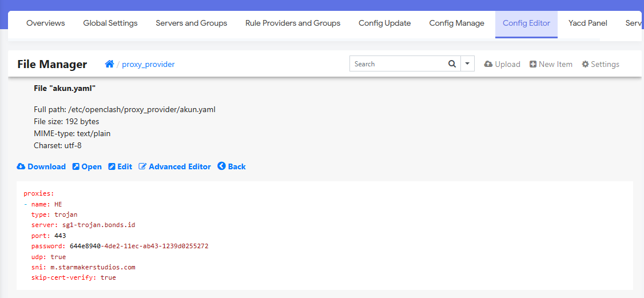Click the Settings link text
The width and height of the screenshot is (644, 298).
[x=605, y=65]
